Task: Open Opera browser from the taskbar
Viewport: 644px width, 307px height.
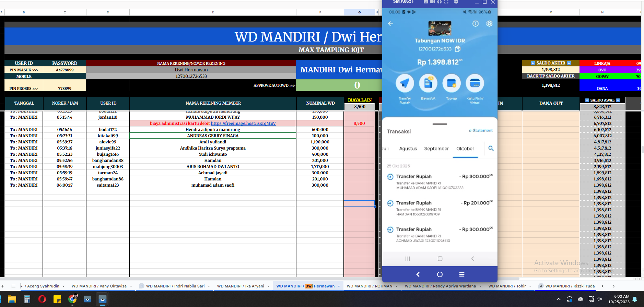Action: 42,299
